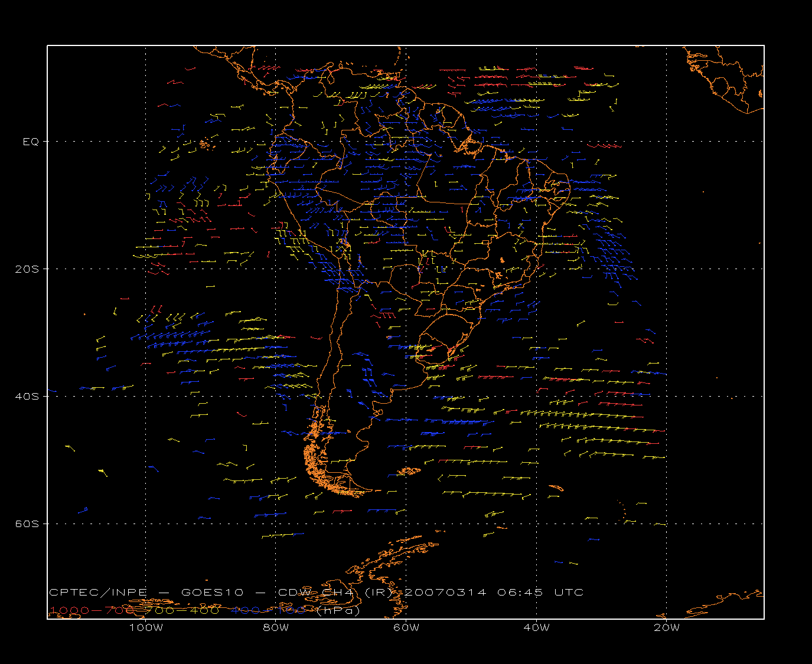This screenshot has width=812, height=664.
Task: Click the 06:45 time stamp
Action: [x=520, y=592]
